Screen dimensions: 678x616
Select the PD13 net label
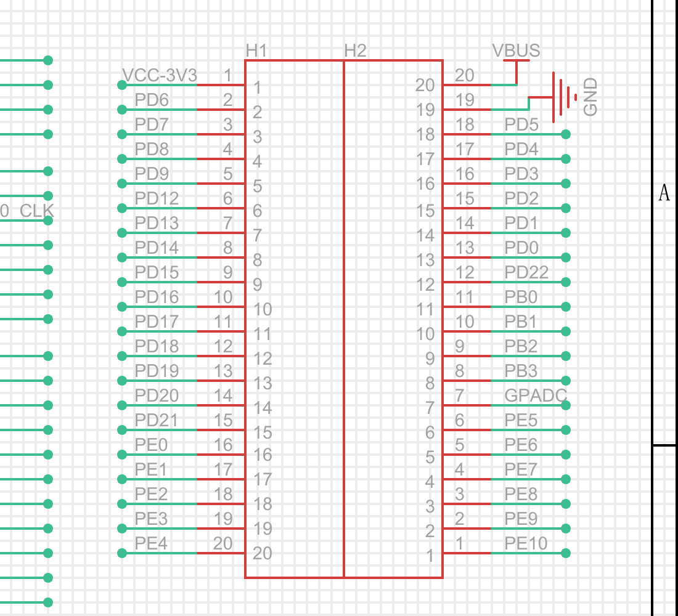157,223
